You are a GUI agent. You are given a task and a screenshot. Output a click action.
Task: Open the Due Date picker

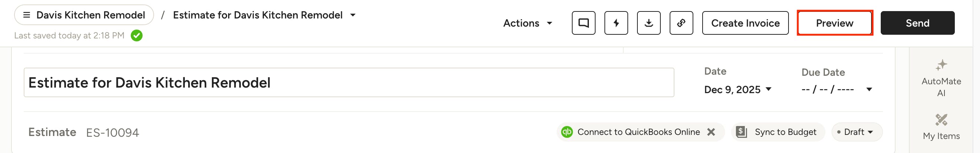coord(836,89)
